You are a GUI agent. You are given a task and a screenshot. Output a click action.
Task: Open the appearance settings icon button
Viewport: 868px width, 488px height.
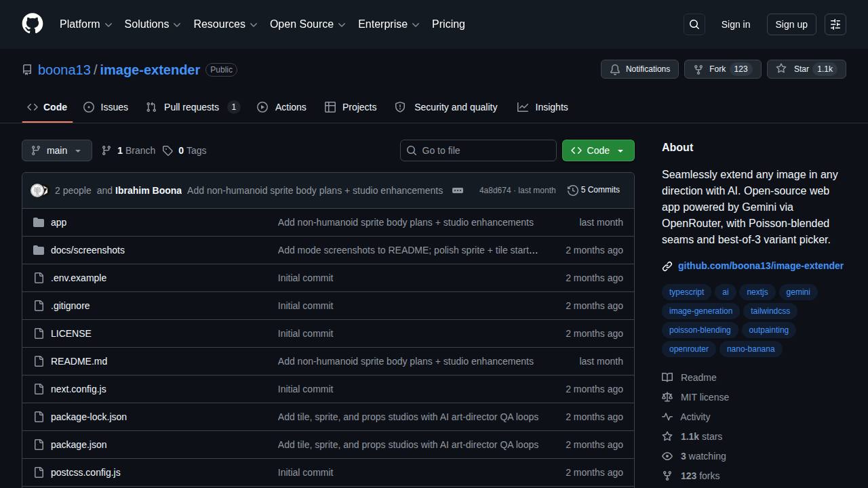[835, 24]
